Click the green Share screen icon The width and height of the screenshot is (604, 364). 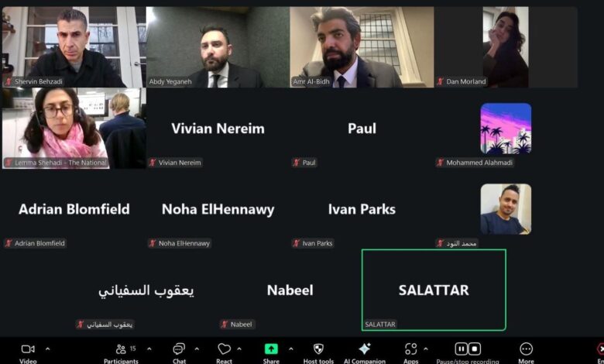[x=271, y=349]
